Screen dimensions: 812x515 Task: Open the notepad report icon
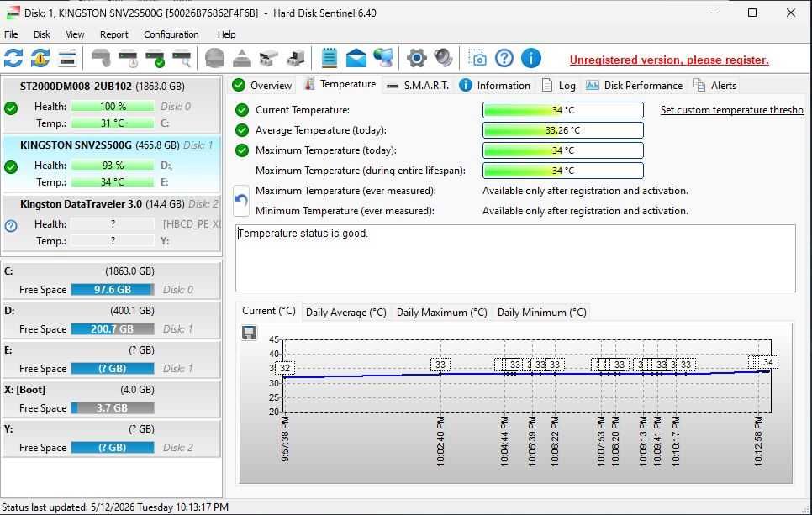330,58
